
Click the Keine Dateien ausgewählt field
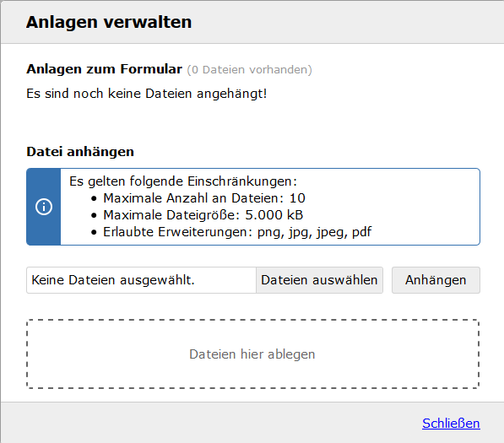tap(142, 280)
